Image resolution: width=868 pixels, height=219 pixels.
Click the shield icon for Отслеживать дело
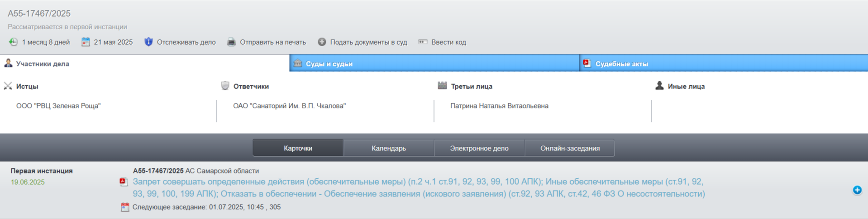click(148, 42)
